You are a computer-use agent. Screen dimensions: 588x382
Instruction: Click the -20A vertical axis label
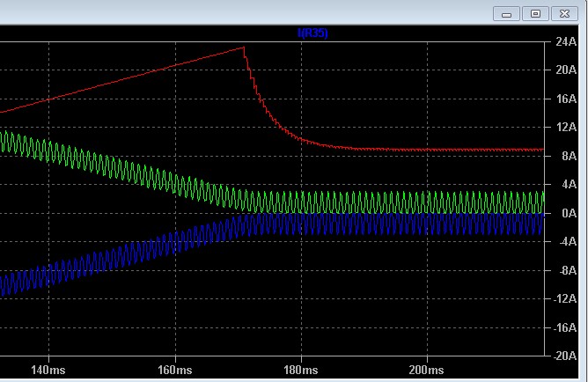(x=565, y=356)
